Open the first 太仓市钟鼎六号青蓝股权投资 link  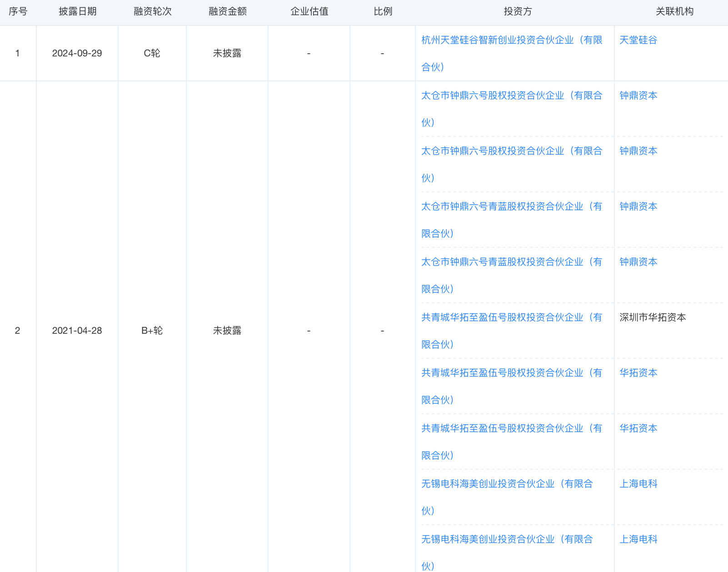[x=511, y=207]
